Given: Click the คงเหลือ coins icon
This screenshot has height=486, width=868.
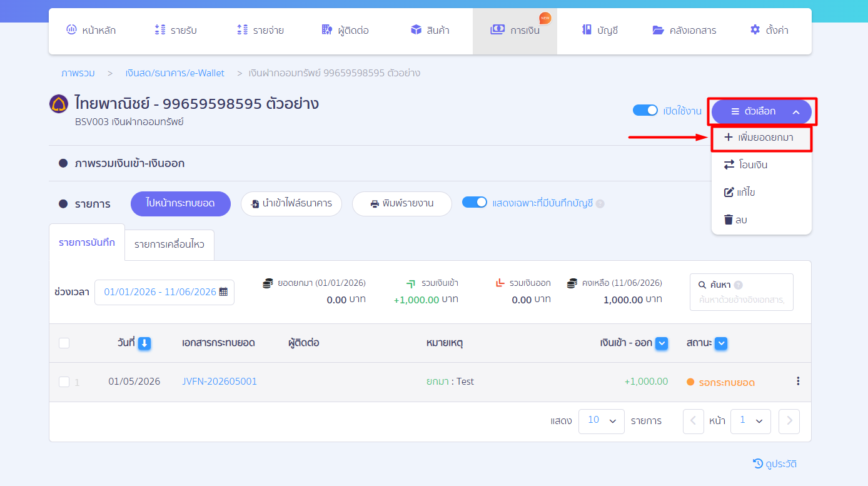Looking at the screenshot, I should click(572, 283).
